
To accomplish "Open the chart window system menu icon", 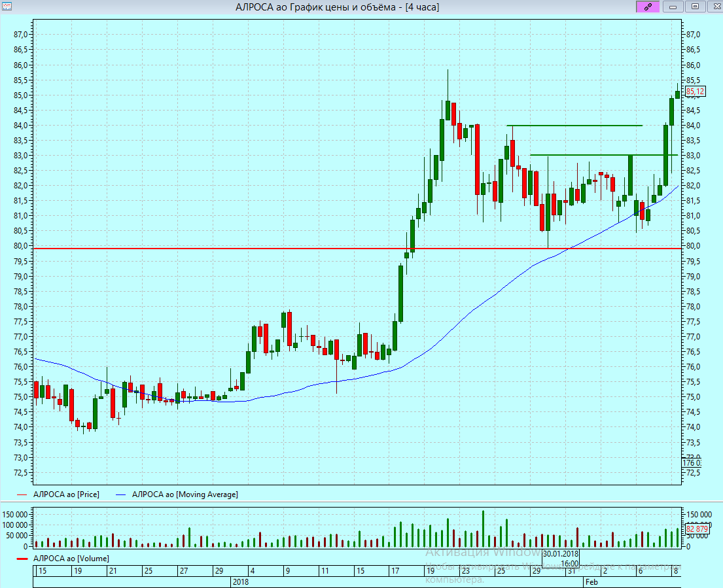I will [7, 7].
